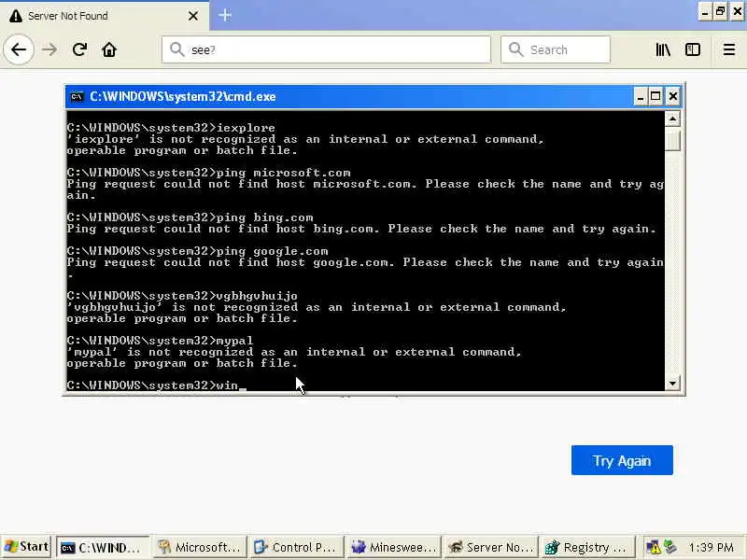Click the 'ping google.com' command line
This screenshot has width=747, height=560.
pos(198,251)
